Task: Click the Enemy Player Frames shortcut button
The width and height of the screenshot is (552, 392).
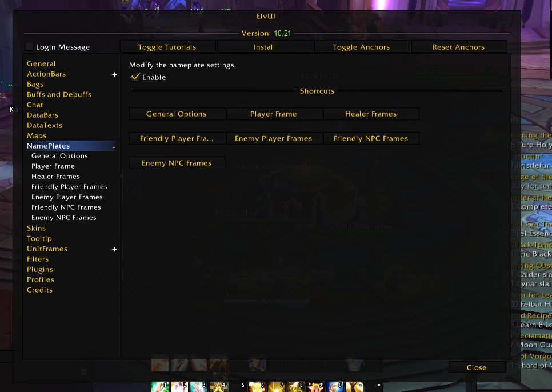Action: (274, 138)
